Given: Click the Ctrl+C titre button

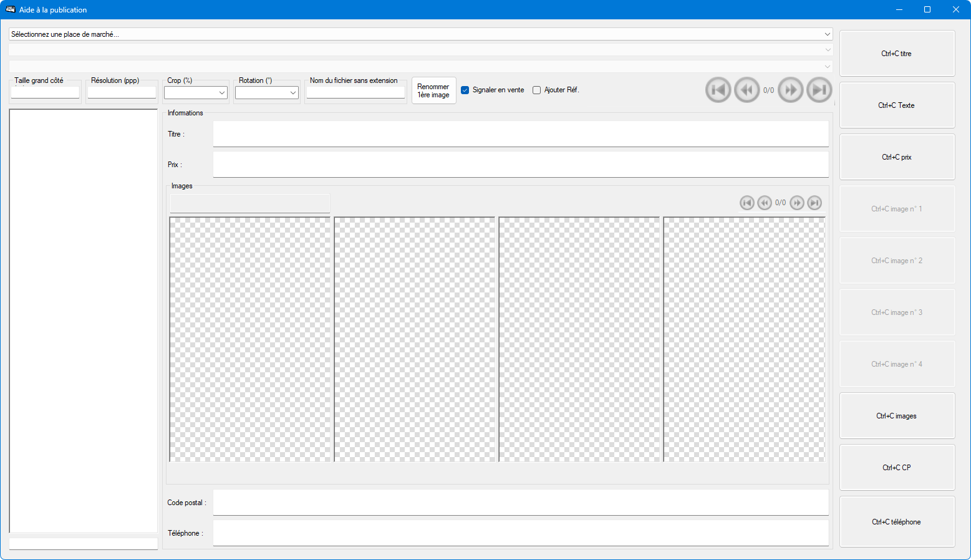Looking at the screenshot, I should click(897, 54).
